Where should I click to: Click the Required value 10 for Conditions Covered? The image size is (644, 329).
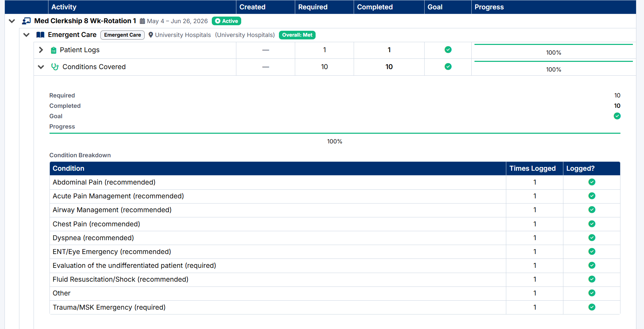pyautogui.click(x=324, y=67)
